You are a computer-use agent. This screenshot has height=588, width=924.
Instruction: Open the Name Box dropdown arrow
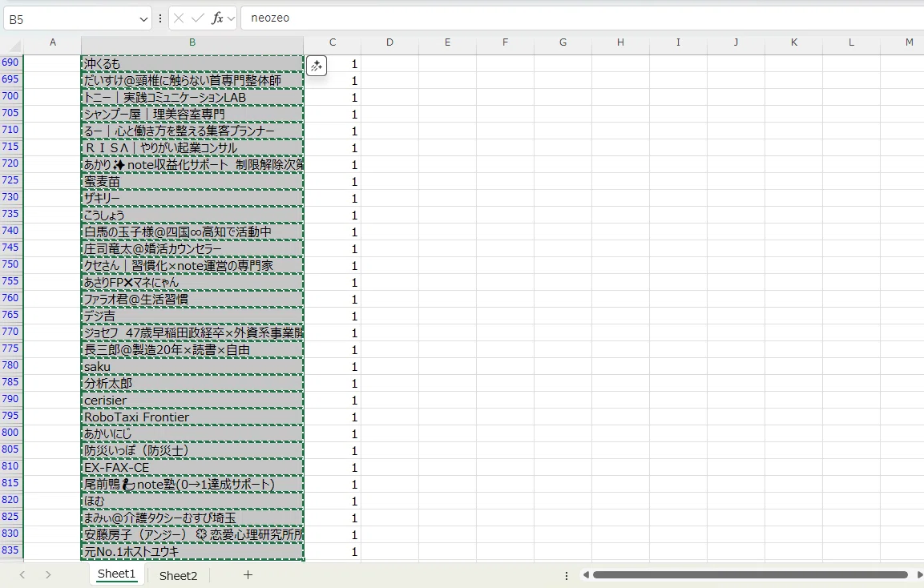coord(143,19)
